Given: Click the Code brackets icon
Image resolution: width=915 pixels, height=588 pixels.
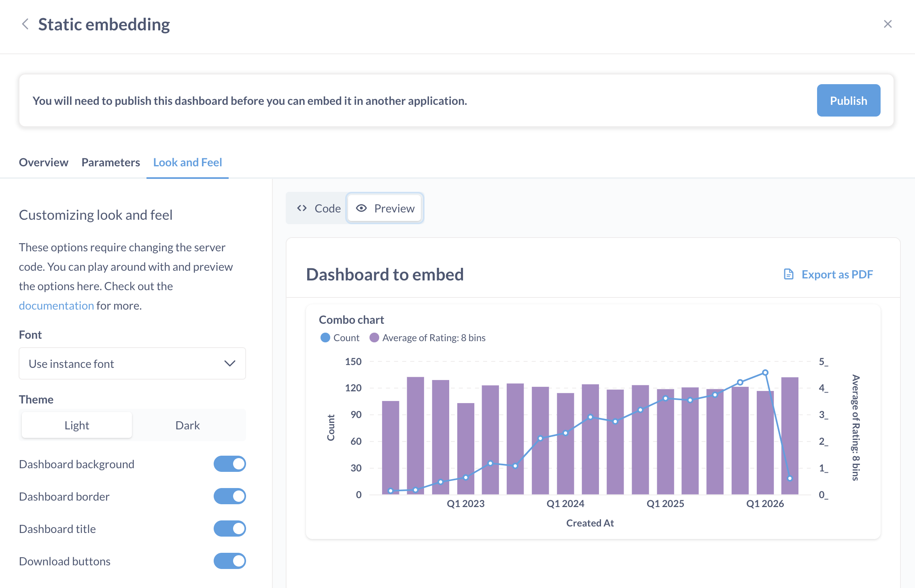Looking at the screenshot, I should [x=302, y=208].
